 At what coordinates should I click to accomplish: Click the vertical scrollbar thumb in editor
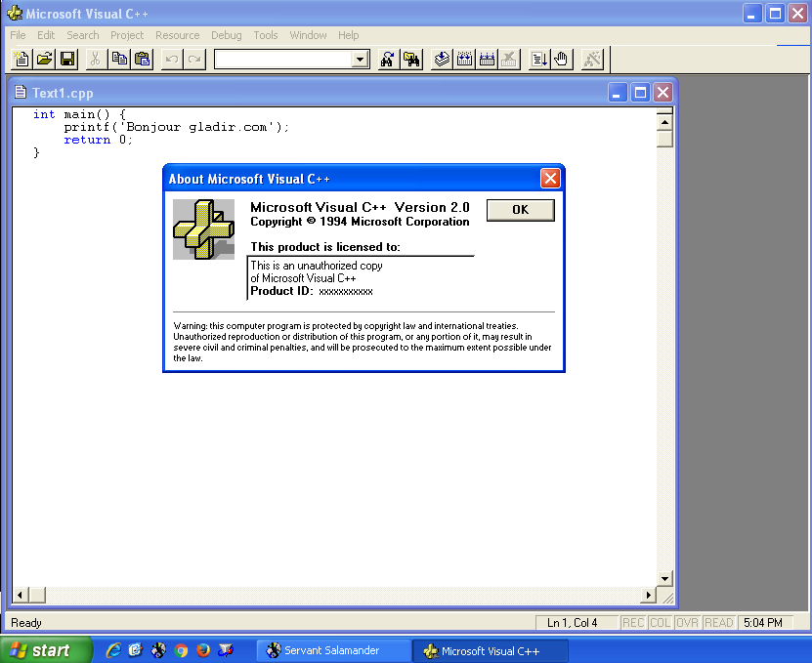pyautogui.click(x=664, y=139)
